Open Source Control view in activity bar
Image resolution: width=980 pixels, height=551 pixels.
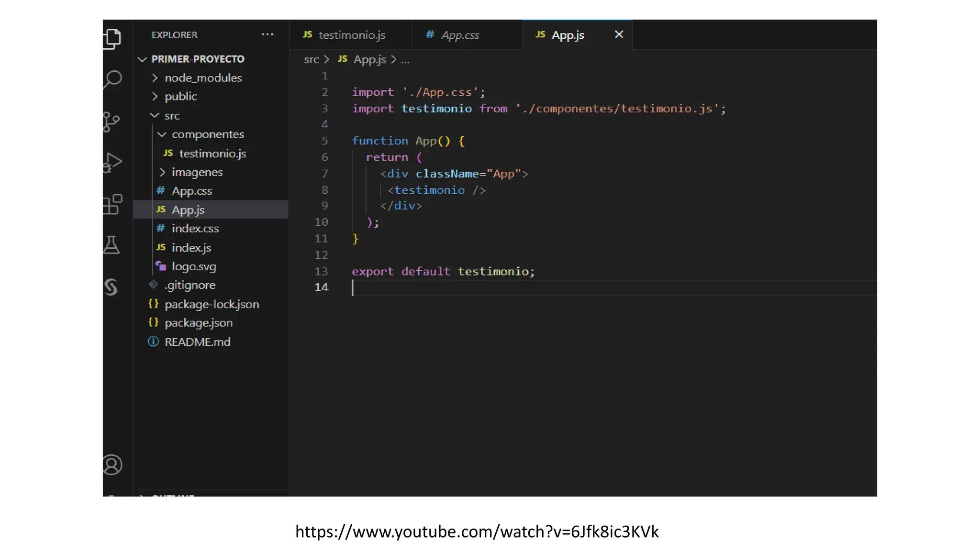(111, 122)
